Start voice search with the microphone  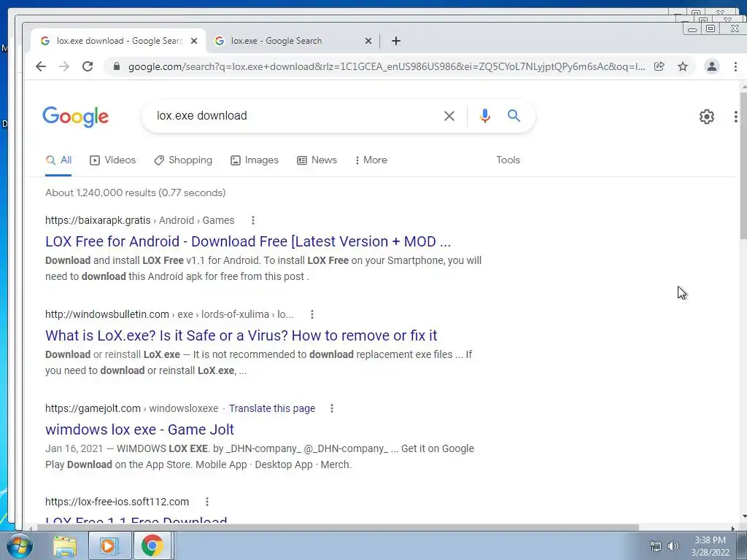[x=485, y=116]
